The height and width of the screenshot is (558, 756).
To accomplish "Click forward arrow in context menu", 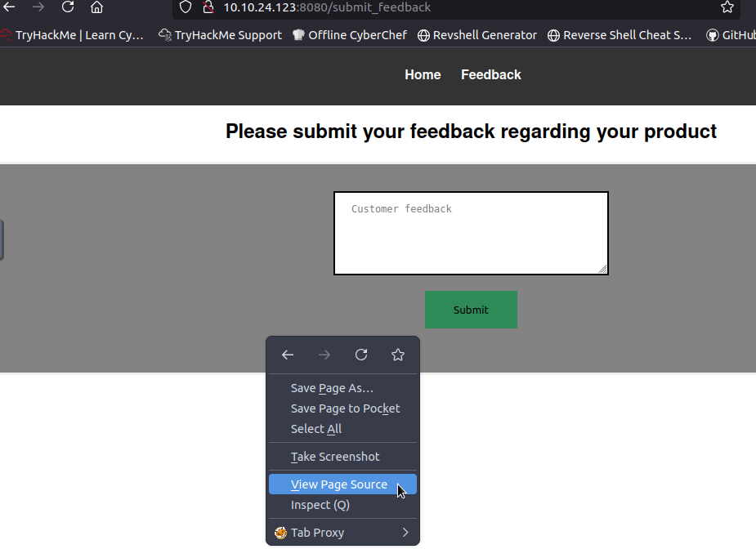I will point(324,355).
